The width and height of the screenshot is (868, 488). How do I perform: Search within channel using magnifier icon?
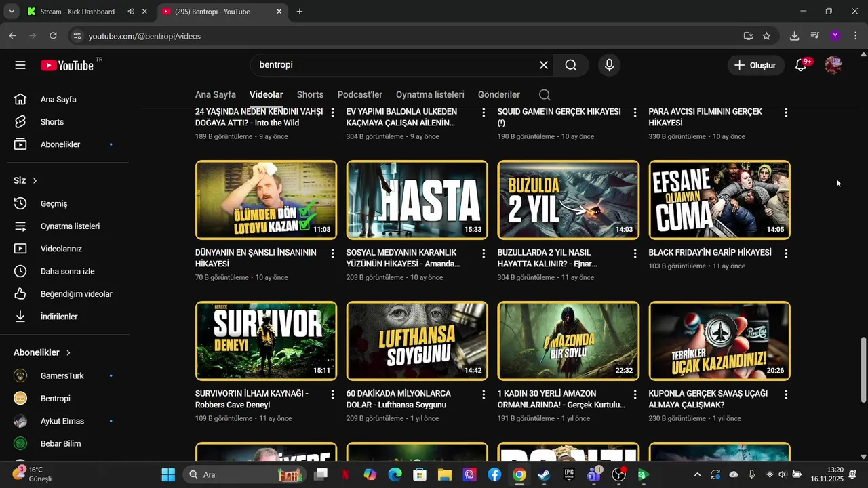click(545, 95)
